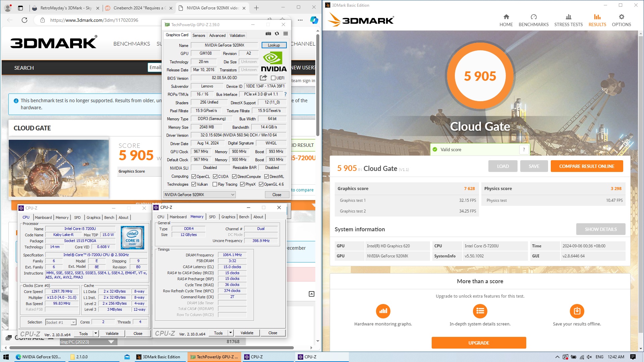Click GPU-Z BIOS export share icon
This screenshot has height=362, width=644.
click(x=264, y=78)
